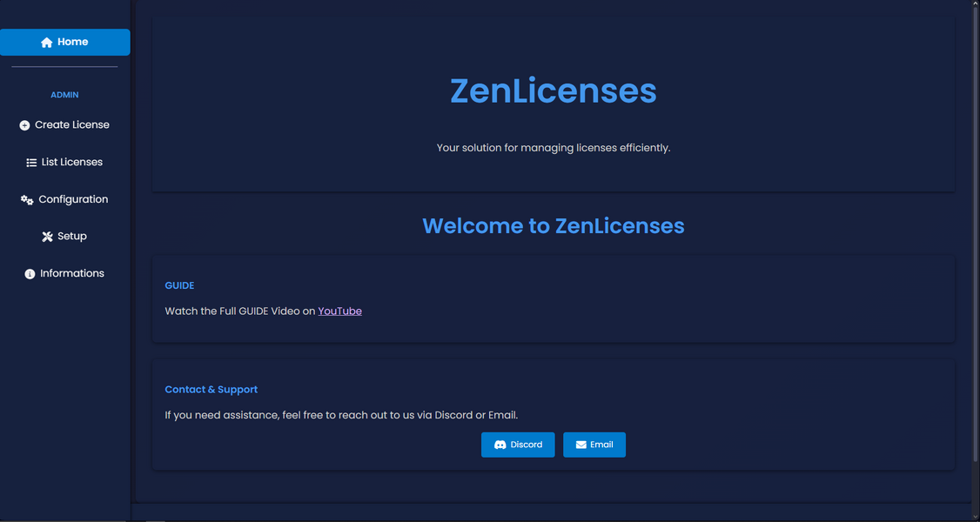Click the Discord logo icon in the button
This screenshot has width=980, height=522.
pos(500,445)
